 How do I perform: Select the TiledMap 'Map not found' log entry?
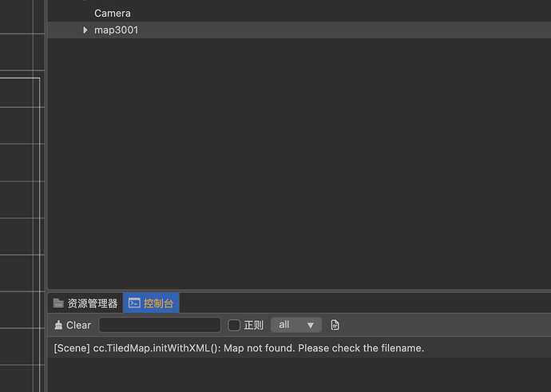(299, 348)
